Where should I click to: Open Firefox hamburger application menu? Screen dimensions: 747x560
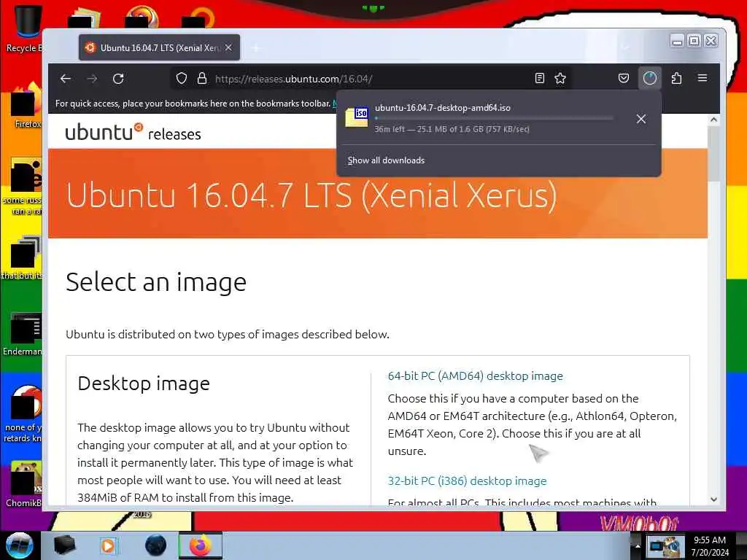(x=703, y=78)
